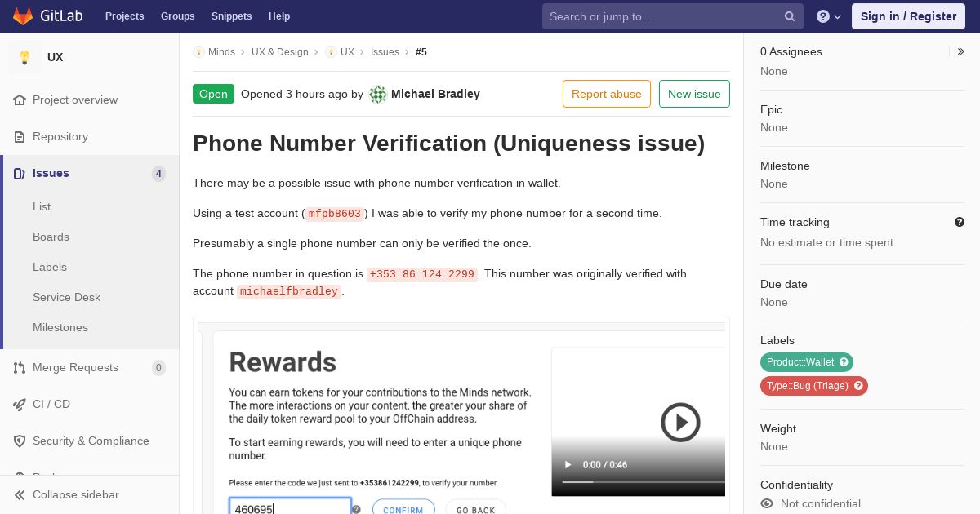Click the Project overview home icon
The image size is (980, 514).
(20, 100)
